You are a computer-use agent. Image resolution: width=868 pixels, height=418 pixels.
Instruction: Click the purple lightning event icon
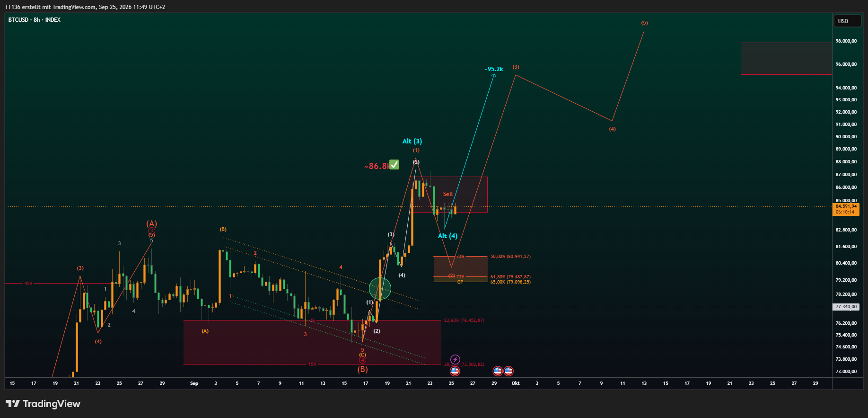coord(455,359)
